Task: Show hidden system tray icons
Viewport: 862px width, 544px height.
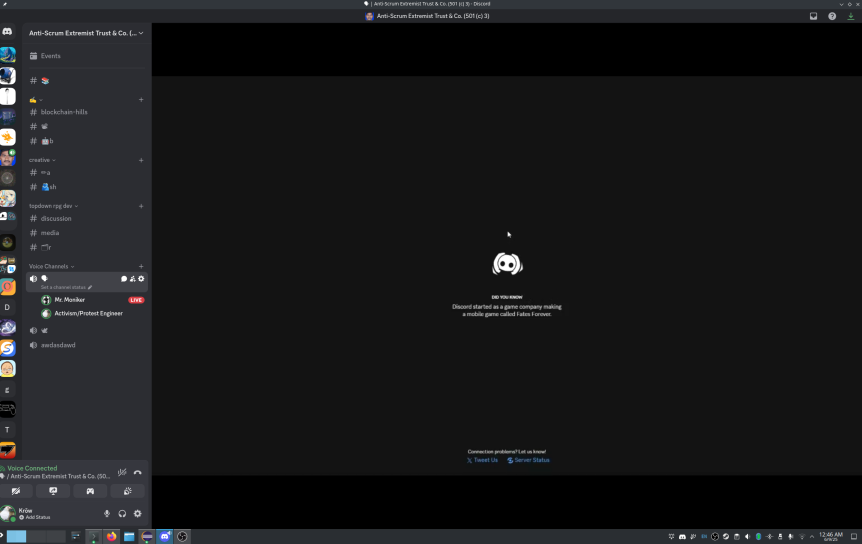Action: 812,537
